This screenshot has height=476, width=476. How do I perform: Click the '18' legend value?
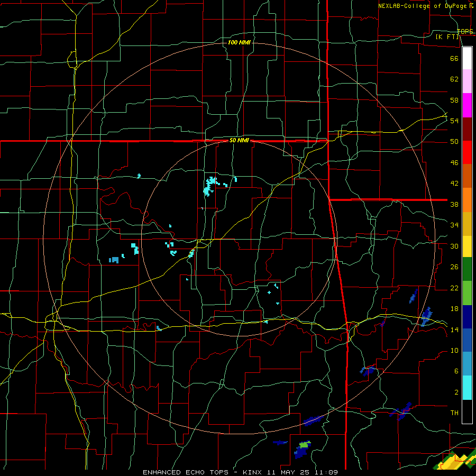(x=454, y=309)
